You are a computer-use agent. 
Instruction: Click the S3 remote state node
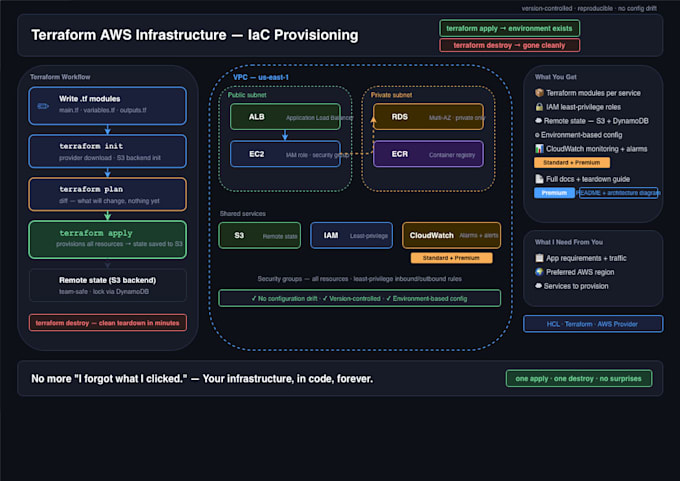[259, 236]
